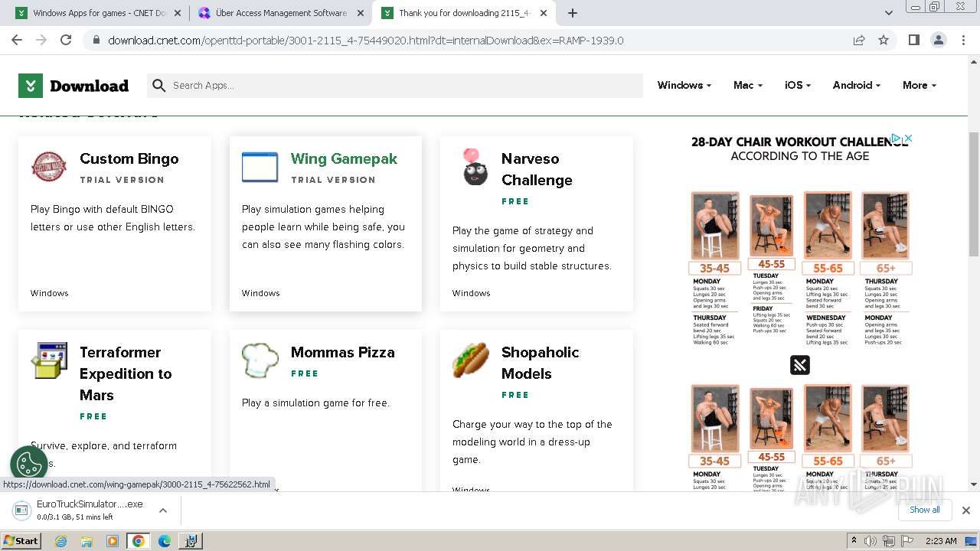Expand the Android navigation dropdown
Viewport: 980px width, 551px height.
(x=857, y=86)
